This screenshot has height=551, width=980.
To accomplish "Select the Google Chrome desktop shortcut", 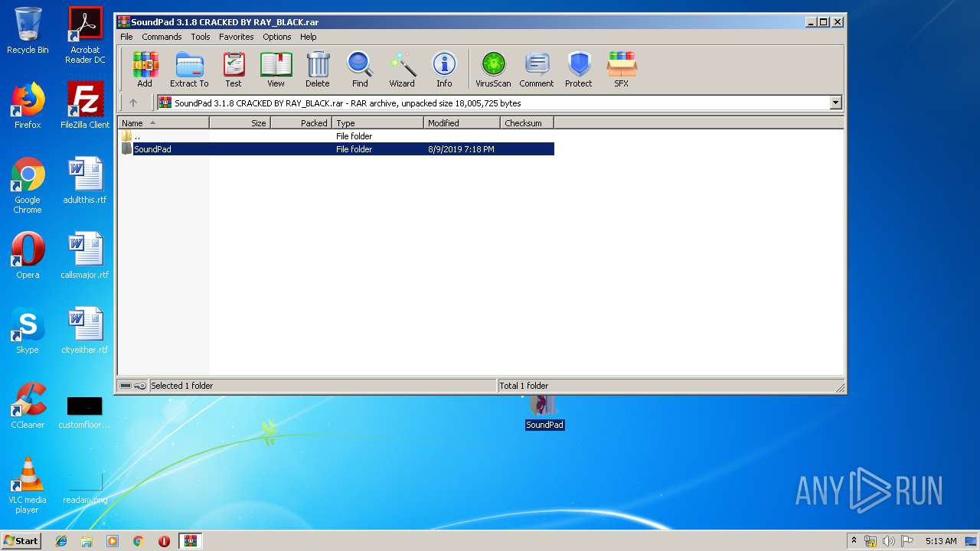I will pyautogui.click(x=28, y=185).
